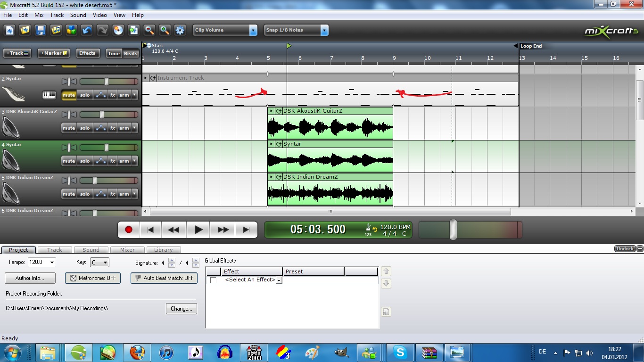Open the arm options arrow on track 3 DSK AkoustiK GuitarZ
Screen dimensions: 644x362
(134, 128)
